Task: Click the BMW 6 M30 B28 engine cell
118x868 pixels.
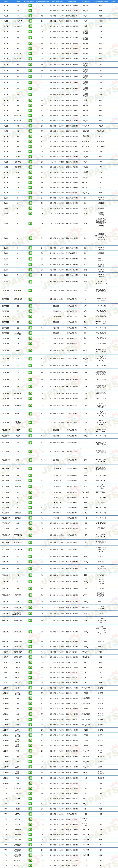Action: coord(101,203)
